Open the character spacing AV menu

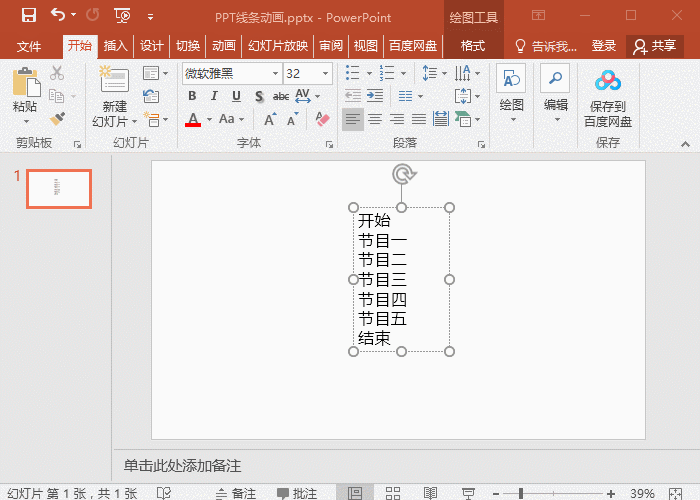point(307,96)
